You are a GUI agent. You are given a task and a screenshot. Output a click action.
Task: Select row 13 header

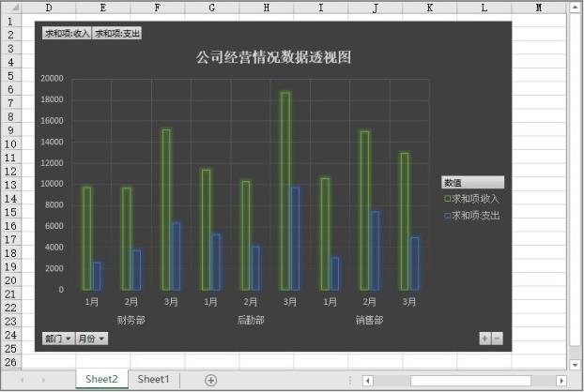click(x=11, y=185)
